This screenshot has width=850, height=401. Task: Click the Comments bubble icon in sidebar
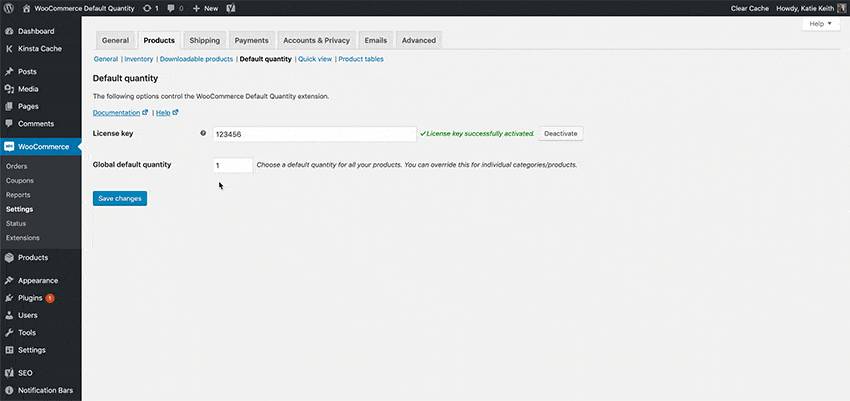tap(9, 124)
